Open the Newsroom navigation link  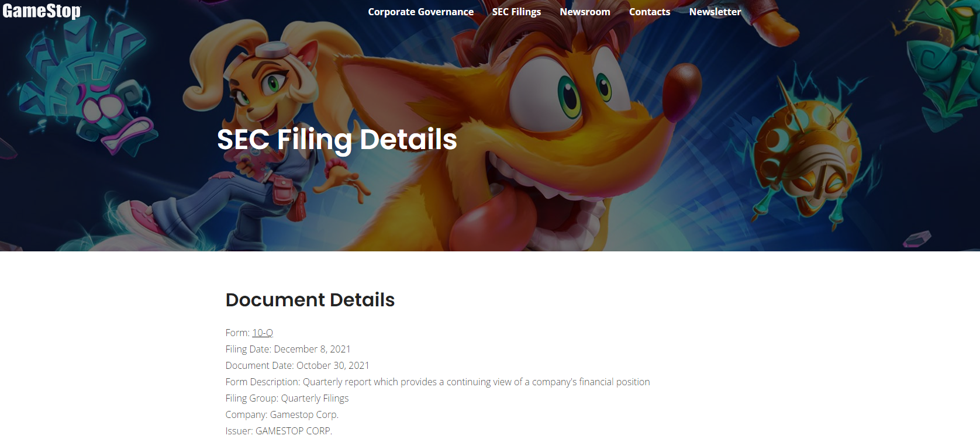pos(585,12)
